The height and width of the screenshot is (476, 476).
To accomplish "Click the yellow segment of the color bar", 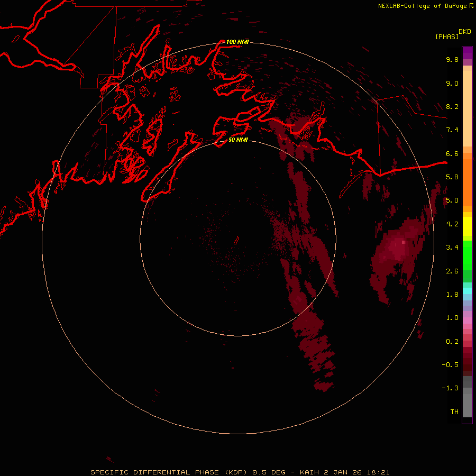I will 467,226.
